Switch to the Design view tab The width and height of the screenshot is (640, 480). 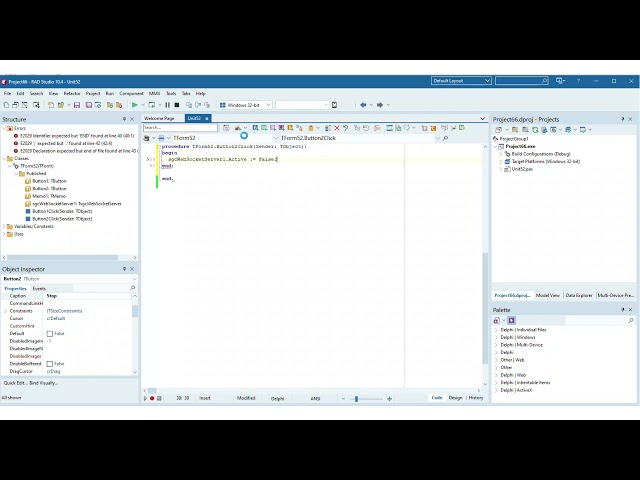click(x=455, y=398)
